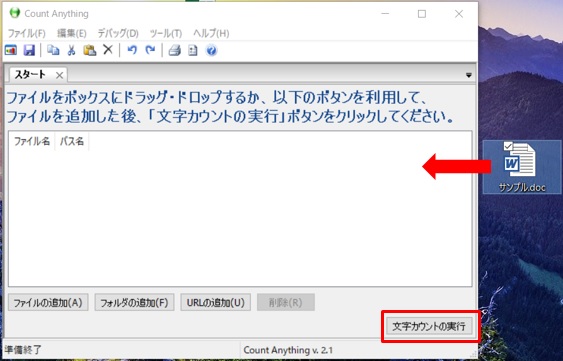Click the print preview page icon

(x=193, y=50)
